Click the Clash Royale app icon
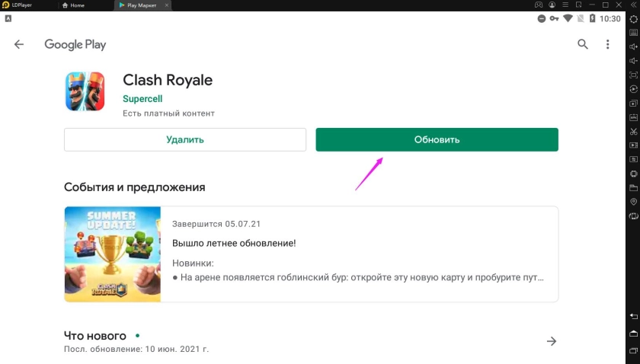Image resolution: width=640 pixels, height=364 pixels. (85, 91)
